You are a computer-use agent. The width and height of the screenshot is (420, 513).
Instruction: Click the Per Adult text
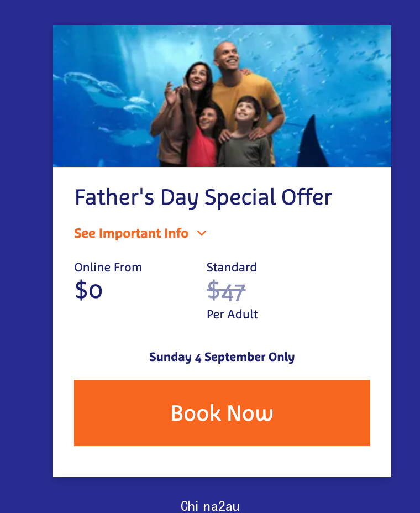pyautogui.click(x=232, y=315)
